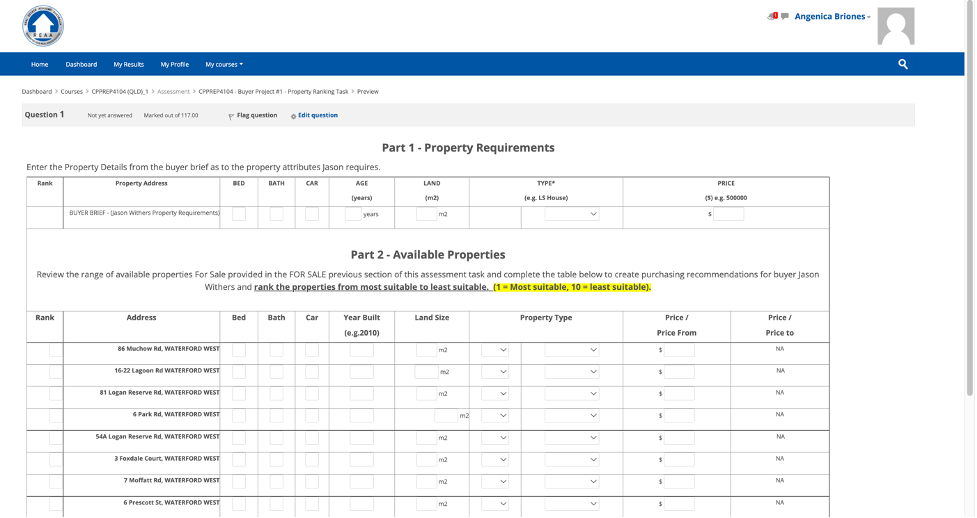Open Angenica Briones user menu

[832, 16]
